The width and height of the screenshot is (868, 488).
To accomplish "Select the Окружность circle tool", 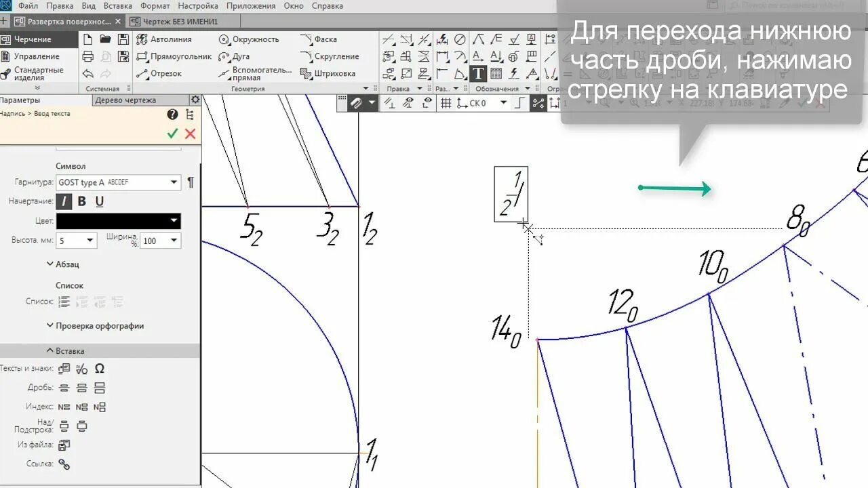I will pos(249,39).
